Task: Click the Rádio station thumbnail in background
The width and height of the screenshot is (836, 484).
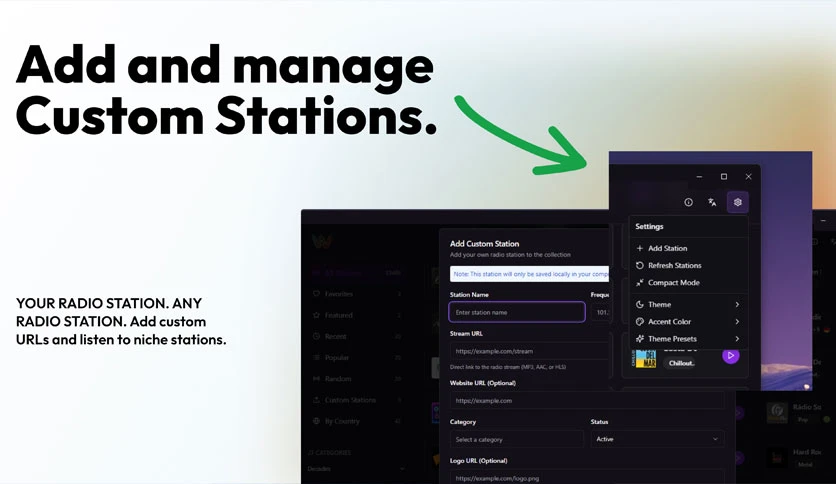Action: (x=777, y=412)
